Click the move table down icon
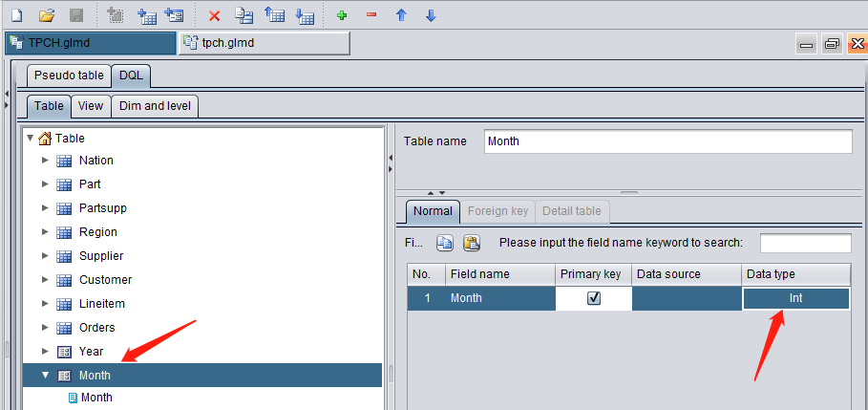Viewport: 868px width, 410px height. coord(305,15)
